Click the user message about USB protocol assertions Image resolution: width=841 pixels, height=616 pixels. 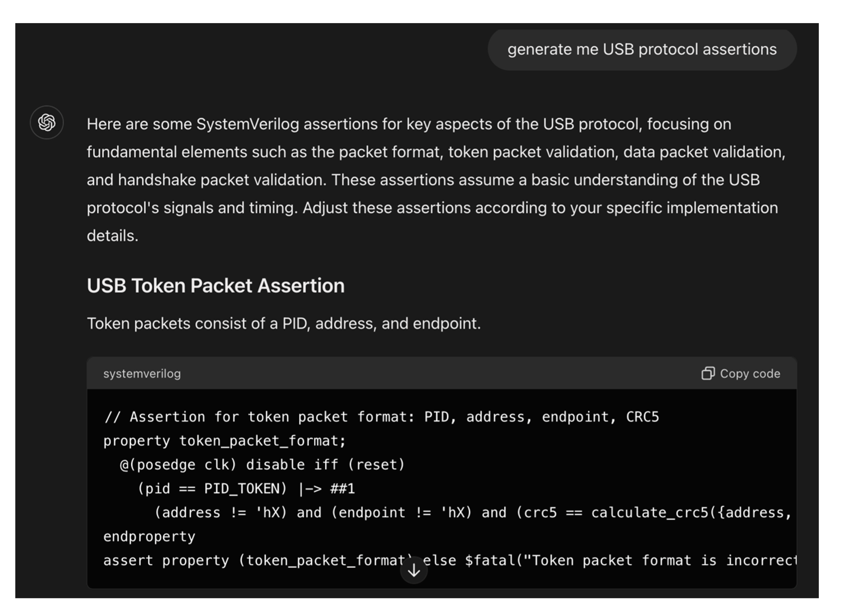[642, 50]
